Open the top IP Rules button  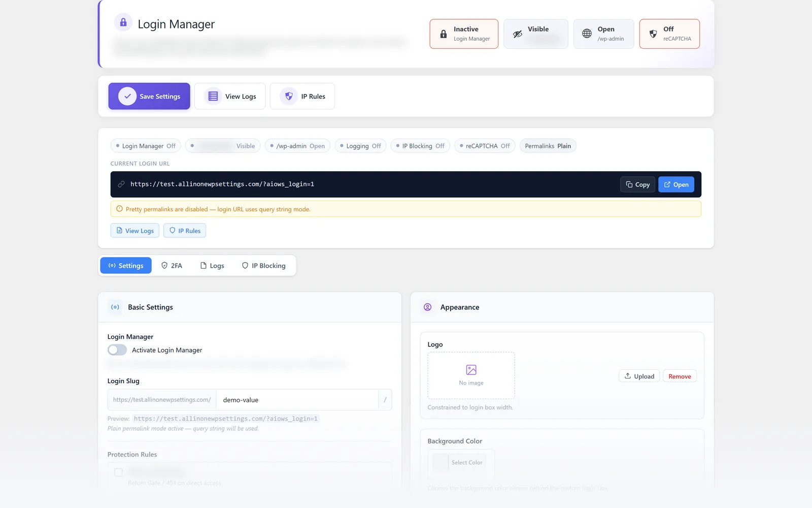coord(302,96)
